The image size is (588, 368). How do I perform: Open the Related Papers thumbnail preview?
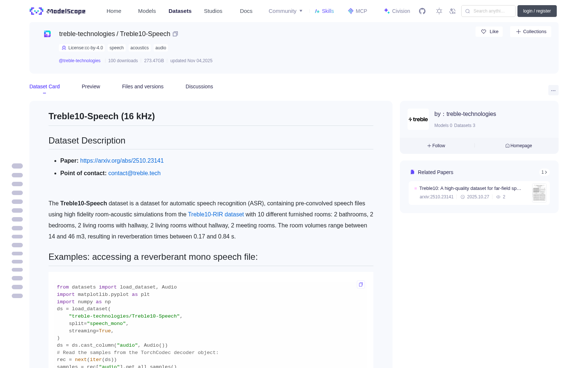(x=539, y=193)
